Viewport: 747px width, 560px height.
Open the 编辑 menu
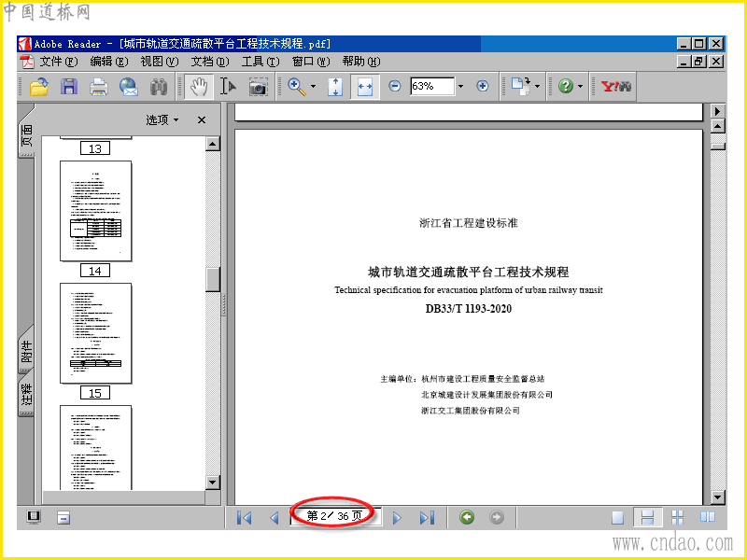(x=109, y=62)
